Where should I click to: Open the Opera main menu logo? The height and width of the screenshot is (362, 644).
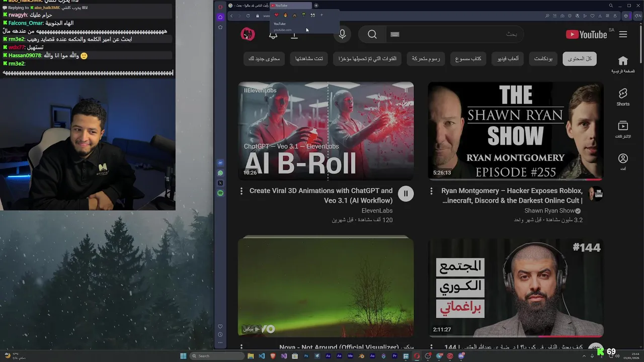pyautogui.click(x=220, y=7)
